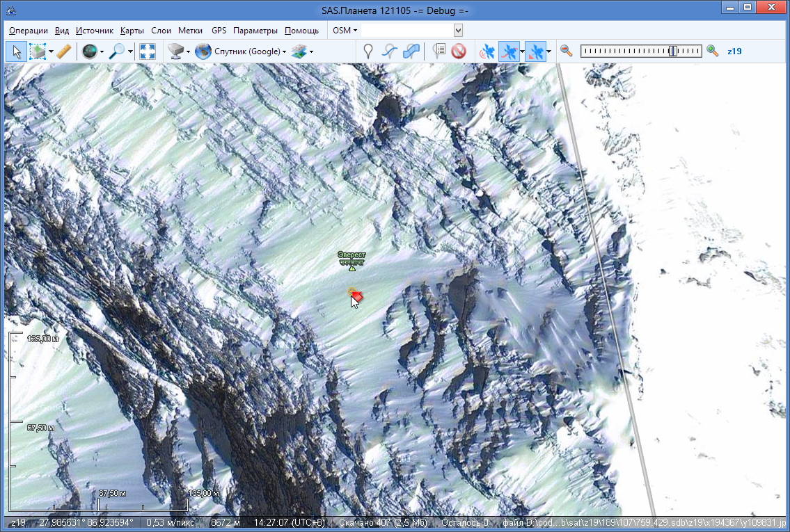The width and height of the screenshot is (790, 532).
Task: Click the zoom out magnifier button
Action: click(x=567, y=51)
